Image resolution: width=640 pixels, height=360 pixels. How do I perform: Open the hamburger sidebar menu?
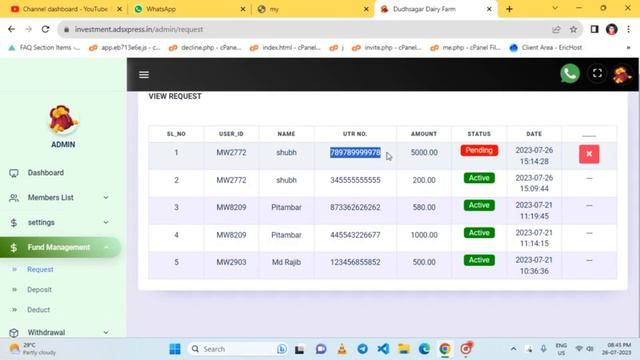point(144,75)
